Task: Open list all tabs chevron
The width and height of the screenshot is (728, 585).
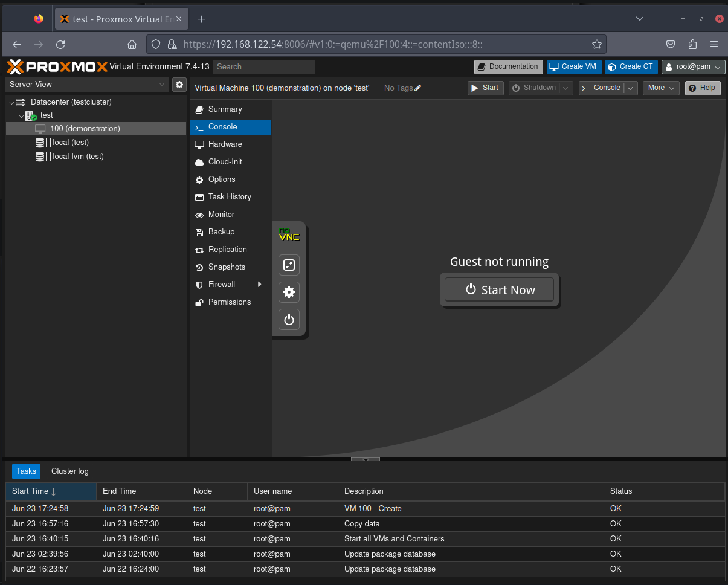Action: coord(640,19)
